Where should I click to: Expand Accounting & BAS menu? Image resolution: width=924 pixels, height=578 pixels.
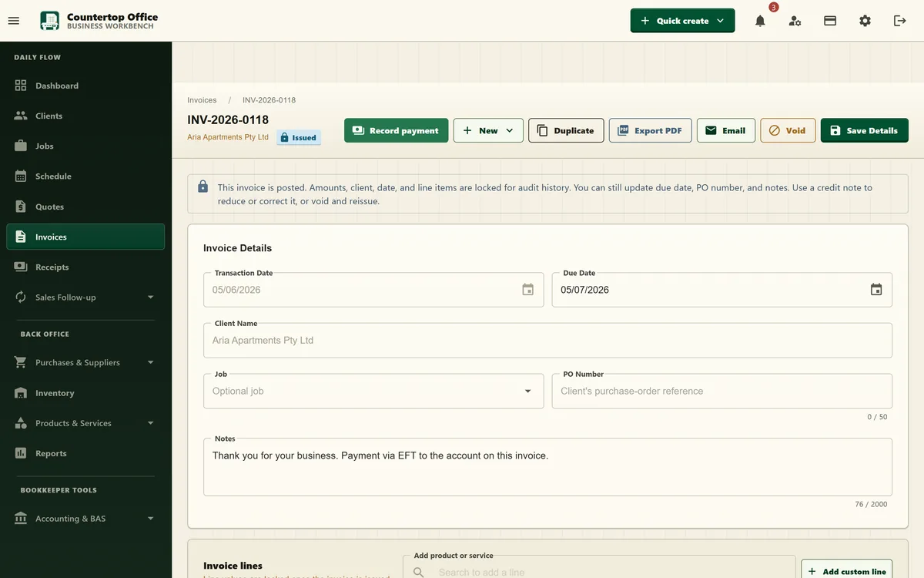[x=85, y=519]
